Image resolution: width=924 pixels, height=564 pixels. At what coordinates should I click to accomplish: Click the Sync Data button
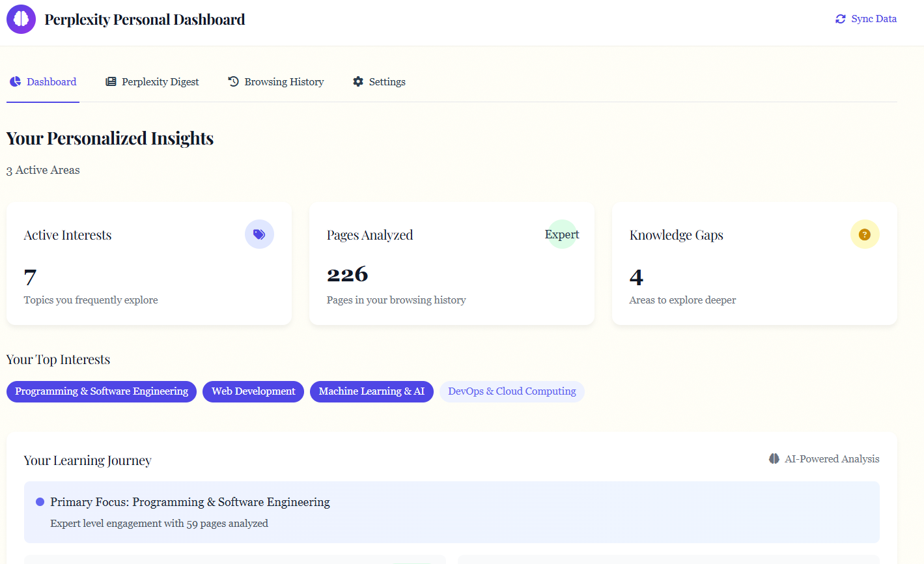[x=866, y=19]
